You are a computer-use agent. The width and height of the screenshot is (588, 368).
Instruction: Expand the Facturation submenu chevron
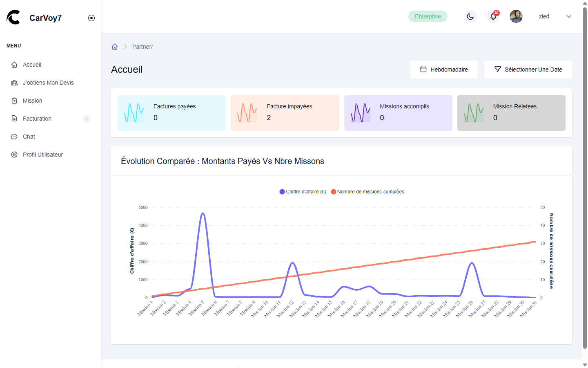click(86, 119)
